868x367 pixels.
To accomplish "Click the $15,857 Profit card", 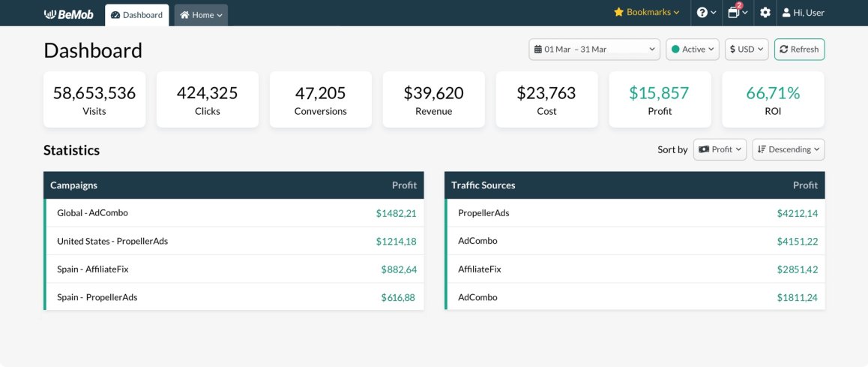I will (x=660, y=99).
